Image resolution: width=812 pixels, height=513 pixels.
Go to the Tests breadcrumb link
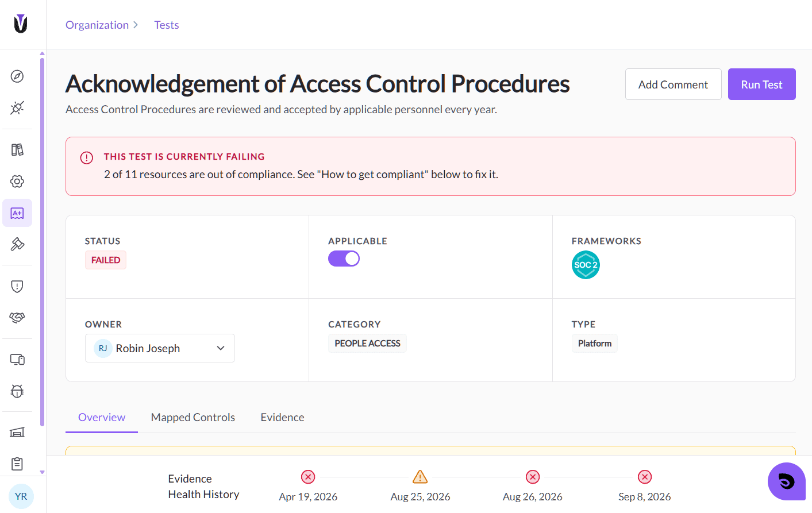click(x=167, y=25)
